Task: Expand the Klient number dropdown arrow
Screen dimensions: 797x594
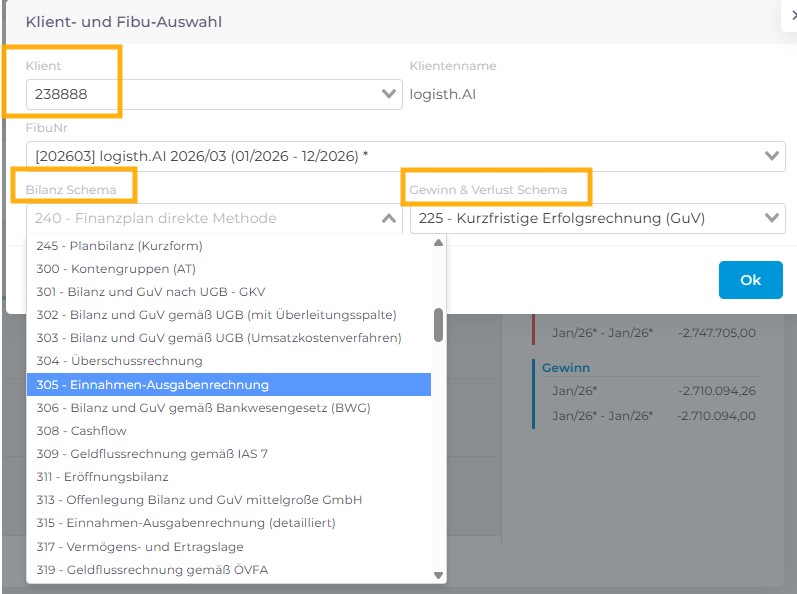Action: [x=389, y=94]
